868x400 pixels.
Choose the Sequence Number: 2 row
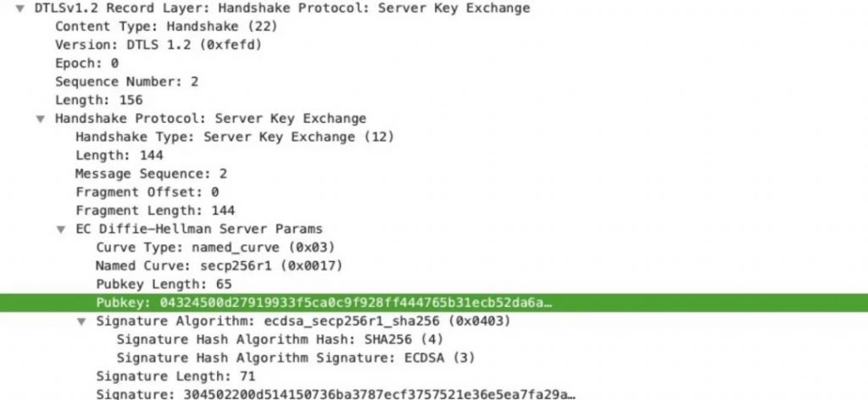click(126, 82)
